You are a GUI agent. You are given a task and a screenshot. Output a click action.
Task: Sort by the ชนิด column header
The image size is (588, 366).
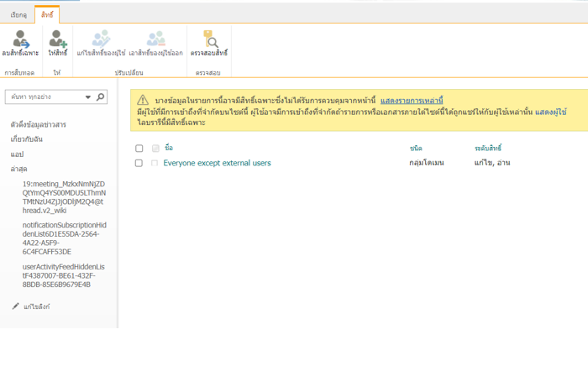pos(415,149)
